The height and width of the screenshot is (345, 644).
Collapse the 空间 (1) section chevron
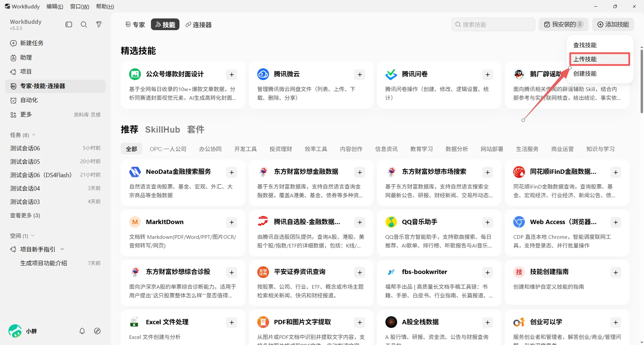33,235
